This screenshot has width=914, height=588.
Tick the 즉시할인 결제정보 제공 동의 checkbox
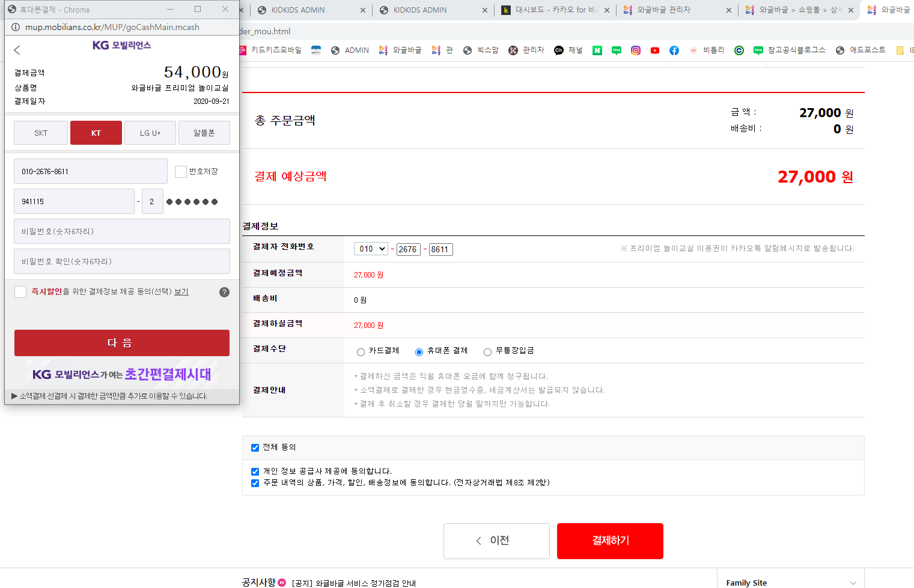[x=20, y=292]
